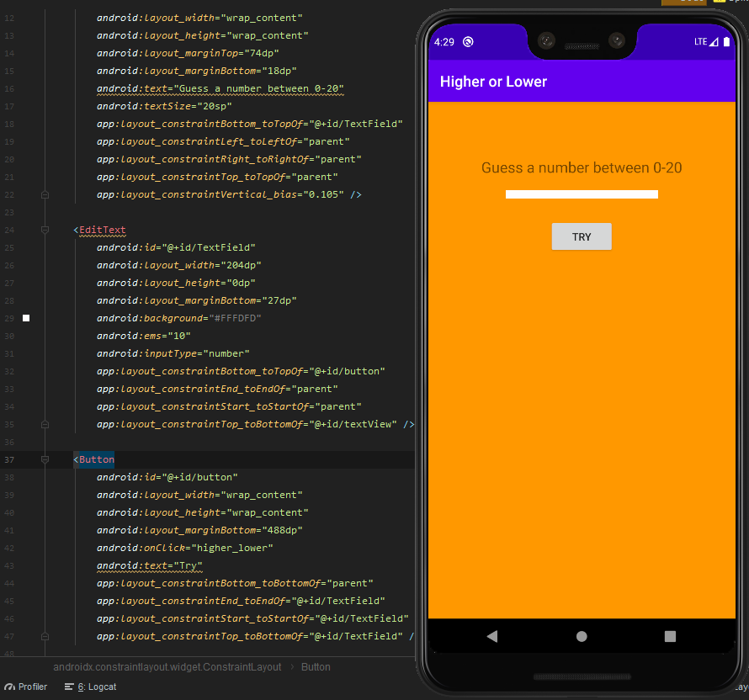Viewport: 749px width, 700px height.
Task: Click the fold end marker on line 22
Action: point(45,195)
